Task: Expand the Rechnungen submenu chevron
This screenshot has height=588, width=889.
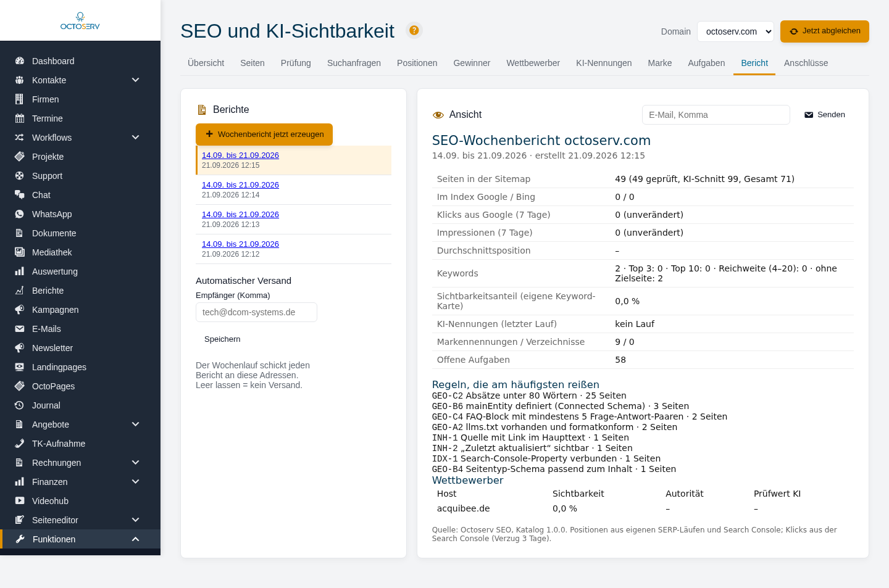Action: (x=136, y=463)
